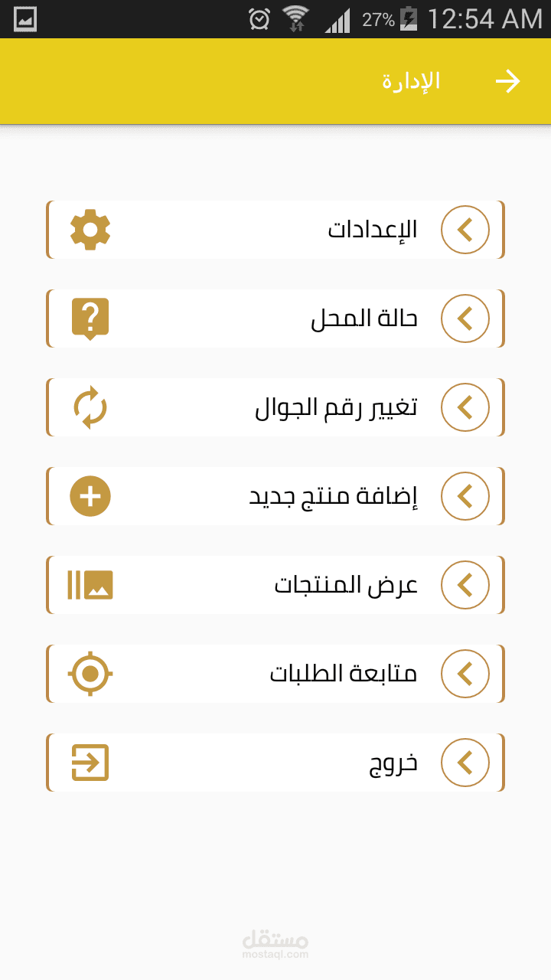Image resolution: width=551 pixels, height=980 pixels.
Task: Expand chevron next to عرض المنتجات
Action: click(x=465, y=585)
